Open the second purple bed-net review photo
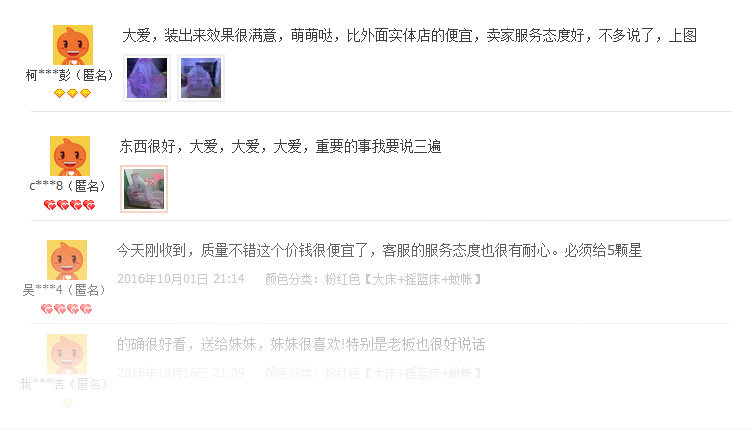The width and height of the screenshot is (750, 430). 201,78
